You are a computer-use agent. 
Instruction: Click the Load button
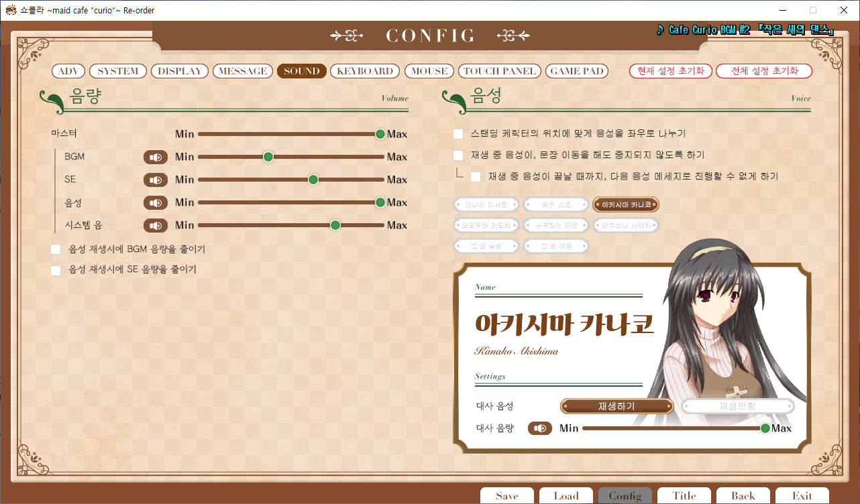click(x=566, y=496)
